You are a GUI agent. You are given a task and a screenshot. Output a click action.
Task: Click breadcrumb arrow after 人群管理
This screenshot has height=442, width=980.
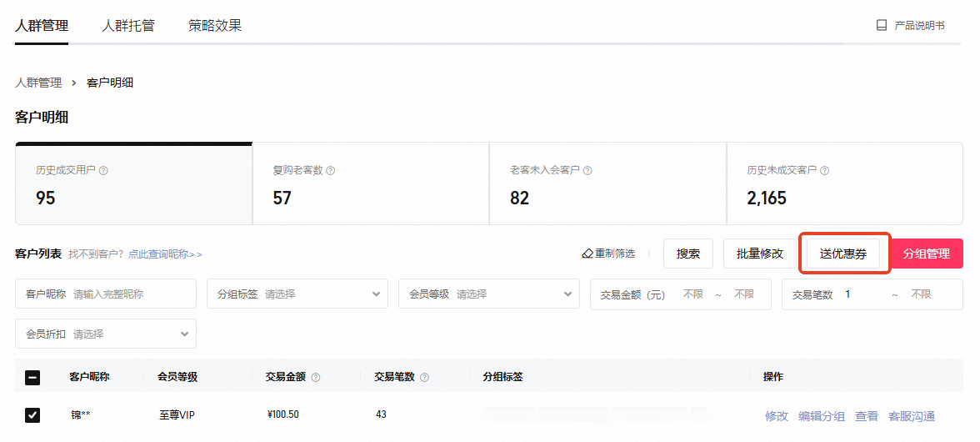point(73,83)
